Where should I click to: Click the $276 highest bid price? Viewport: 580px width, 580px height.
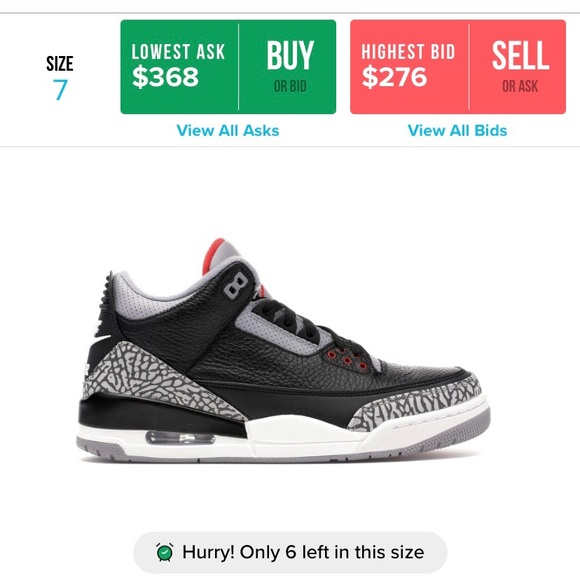click(394, 77)
